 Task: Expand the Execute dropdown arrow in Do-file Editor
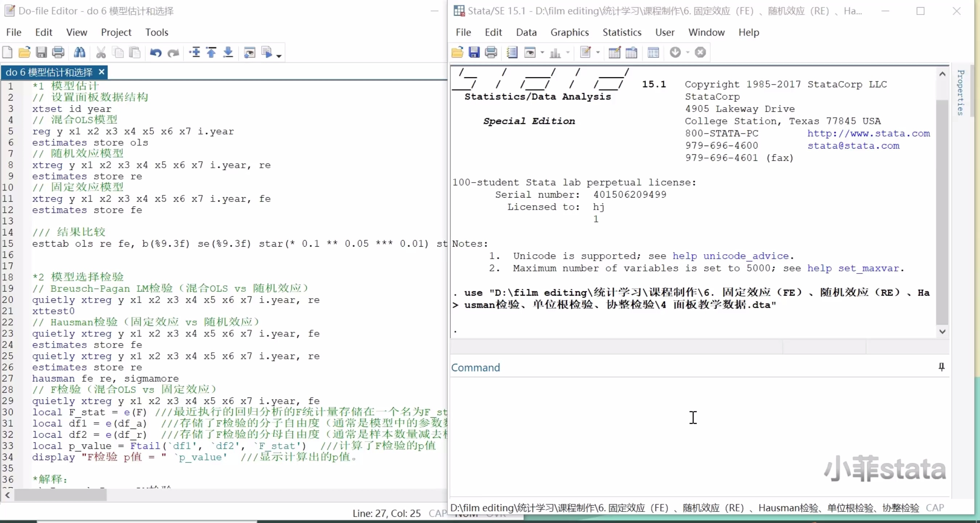[279, 56]
